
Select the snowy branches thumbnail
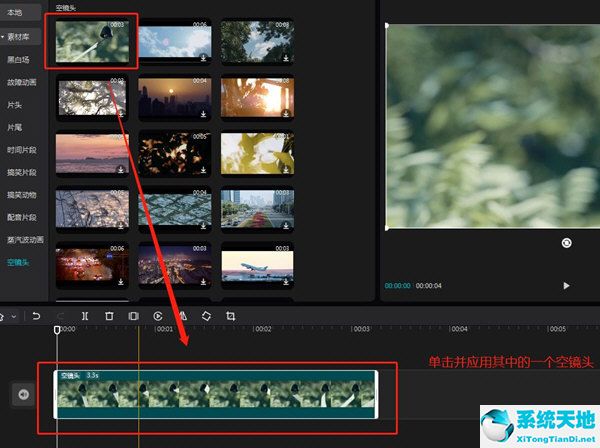[92, 97]
